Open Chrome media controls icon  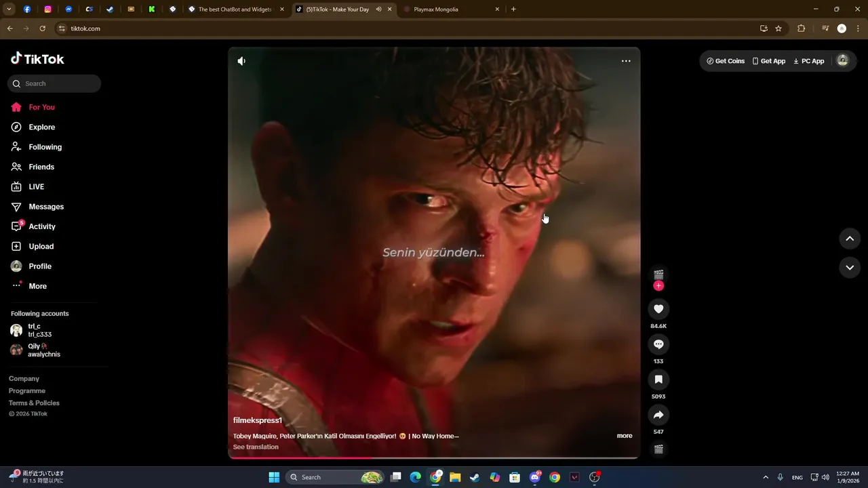point(825,28)
